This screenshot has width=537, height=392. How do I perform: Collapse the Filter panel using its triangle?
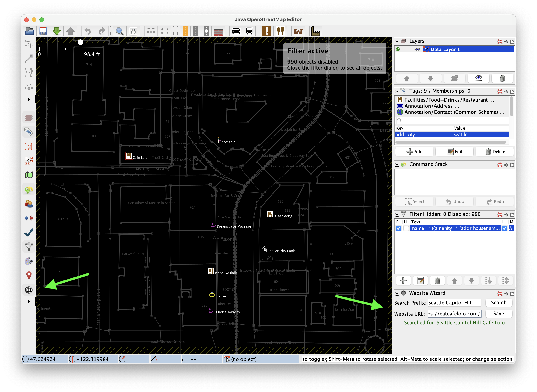click(397, 215)
